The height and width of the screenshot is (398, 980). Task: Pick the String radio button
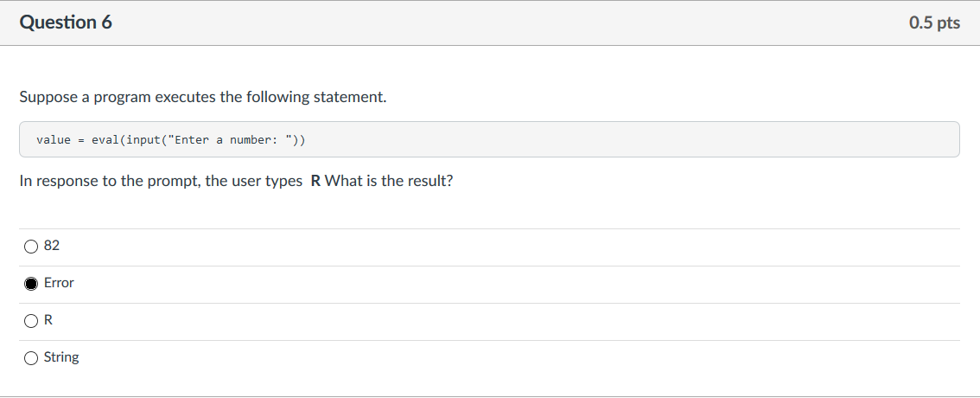pos(30,358)
